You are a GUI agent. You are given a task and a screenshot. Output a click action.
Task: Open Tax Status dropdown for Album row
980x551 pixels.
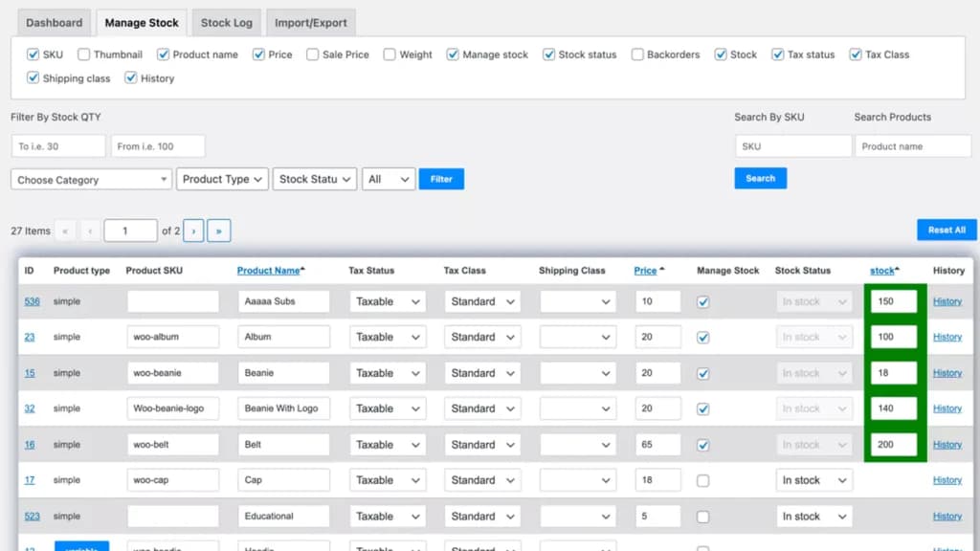pos(388,337)
